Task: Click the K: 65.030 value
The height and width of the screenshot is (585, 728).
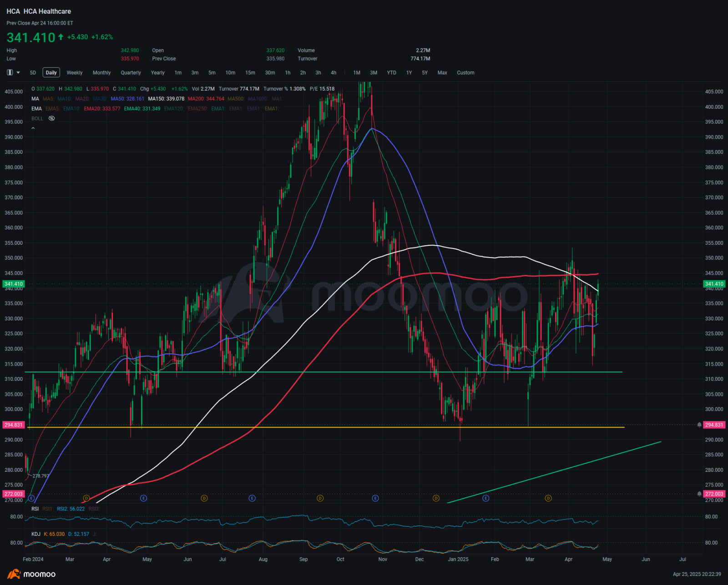Action: [54, 534]
